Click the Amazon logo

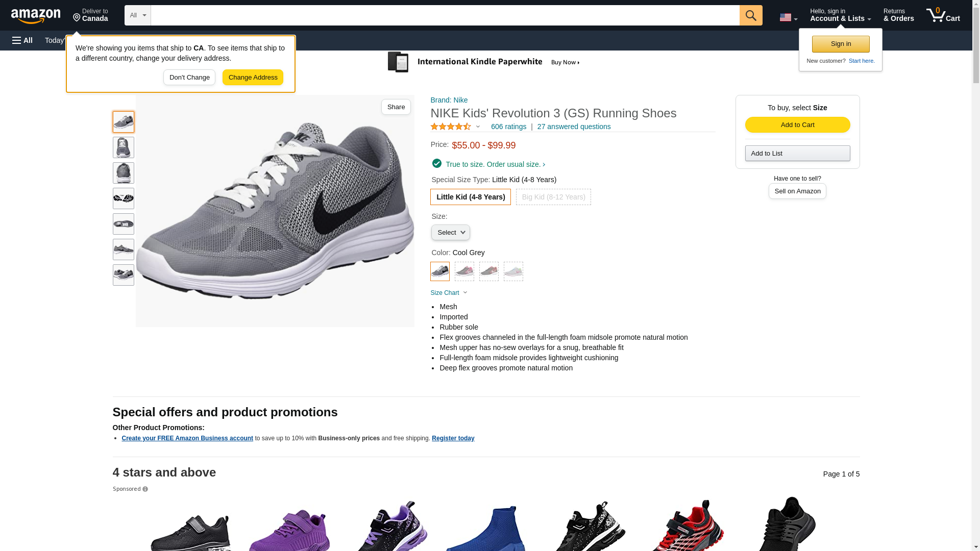tap(36, 16)
